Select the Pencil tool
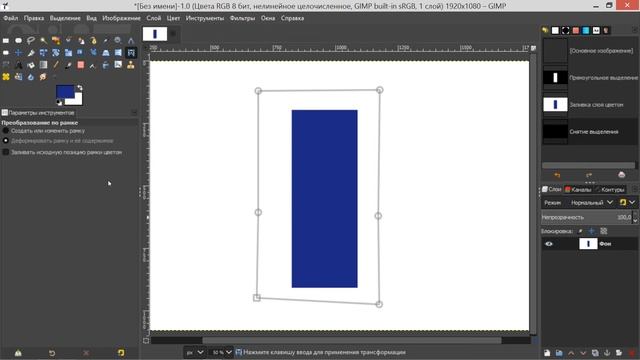This screenshot has height=360, width=640. [x=56, y=65]
